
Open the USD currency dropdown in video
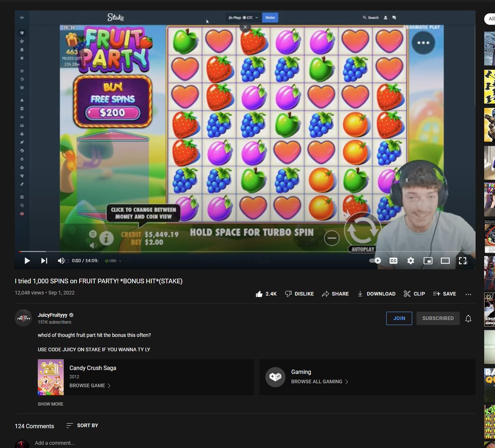point(113,261)
